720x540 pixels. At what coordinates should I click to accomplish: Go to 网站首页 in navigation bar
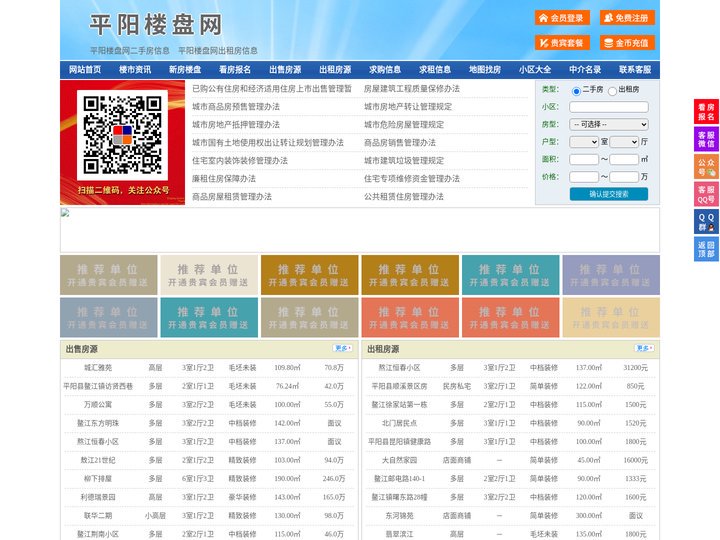pyautogui.click(x=85, y=70)
